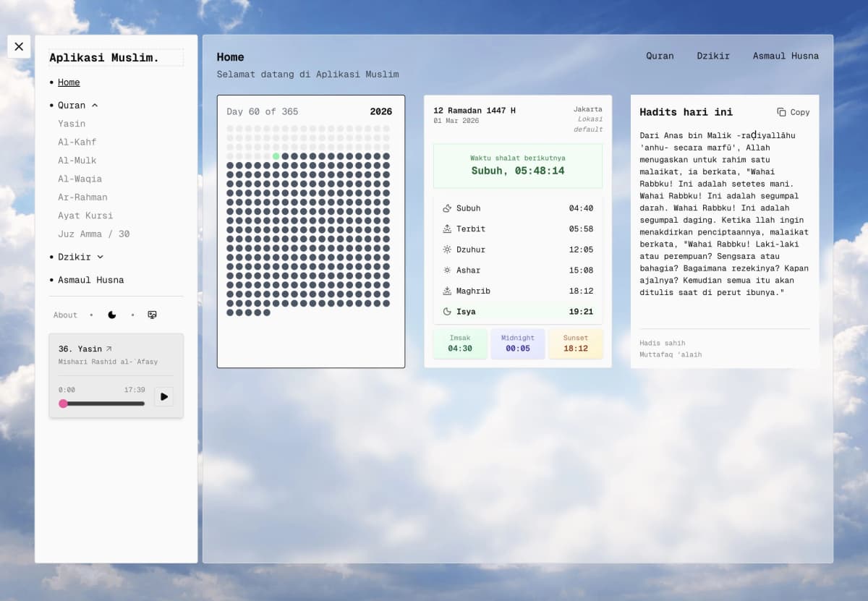
Task: Click the audio progress slider track
Action: (105, 404)
